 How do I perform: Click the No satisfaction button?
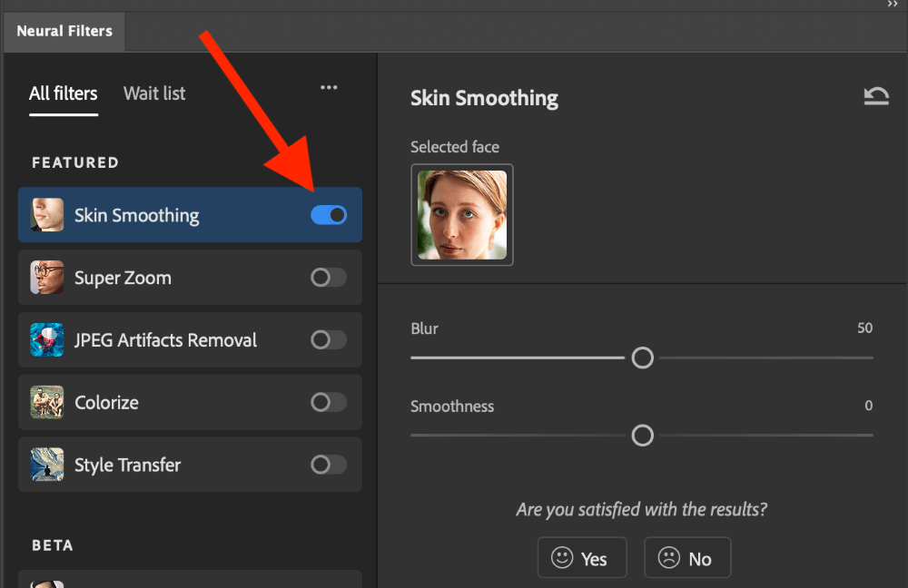click(x=687, y=558)
